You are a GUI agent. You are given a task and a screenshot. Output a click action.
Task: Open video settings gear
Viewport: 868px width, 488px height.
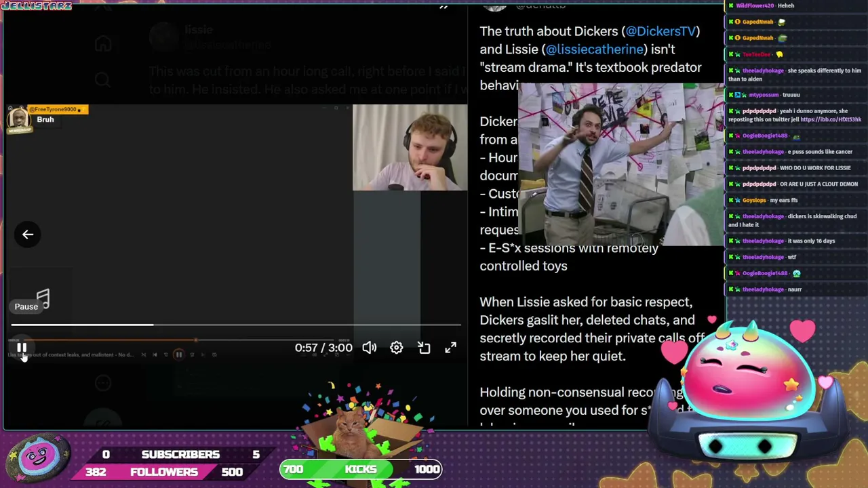pos(397,348)
